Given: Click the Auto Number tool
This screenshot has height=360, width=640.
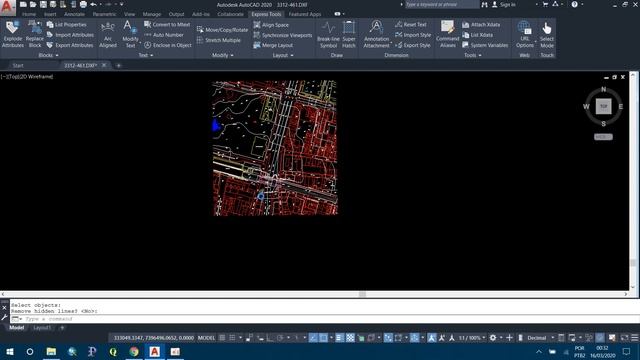Looking at the screenshot, I should click(x=164, y=35).
